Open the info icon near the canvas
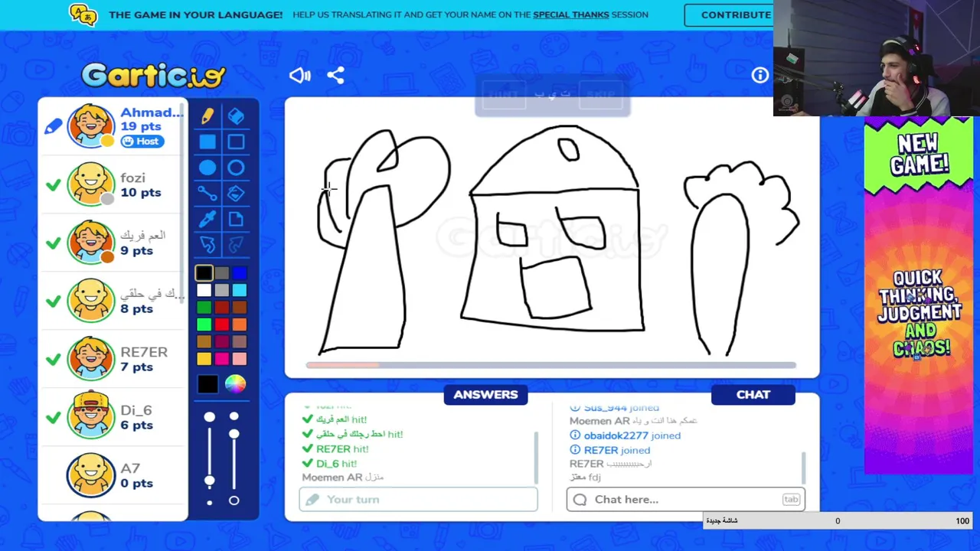This screenshot has height=551, width=980. [x=759, y=75]
